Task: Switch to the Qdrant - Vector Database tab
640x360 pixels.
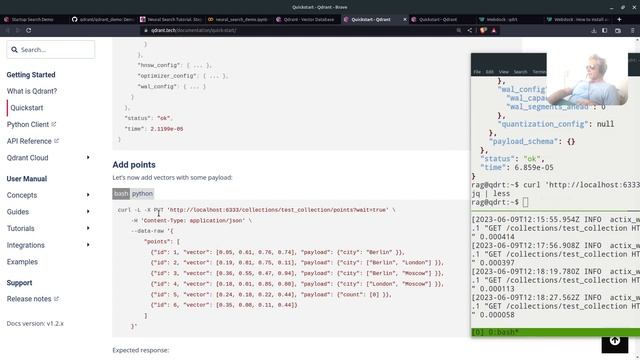Action: 306,19
